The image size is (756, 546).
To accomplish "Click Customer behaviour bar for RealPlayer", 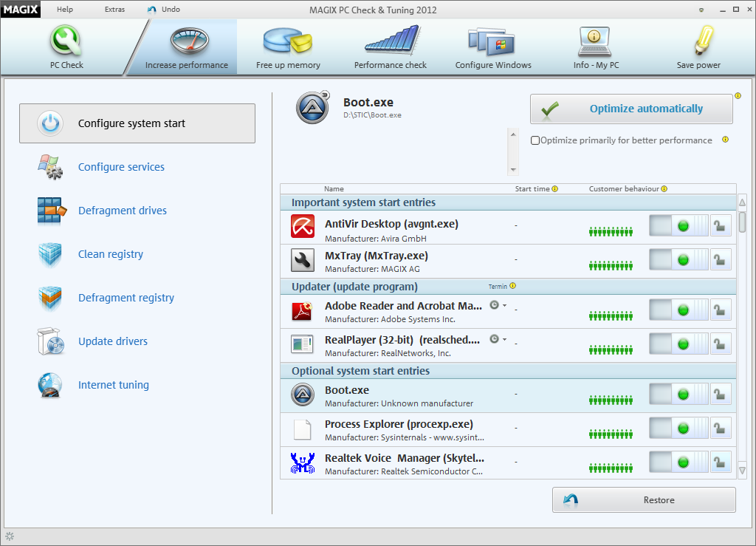I will [x=611, y=349].
